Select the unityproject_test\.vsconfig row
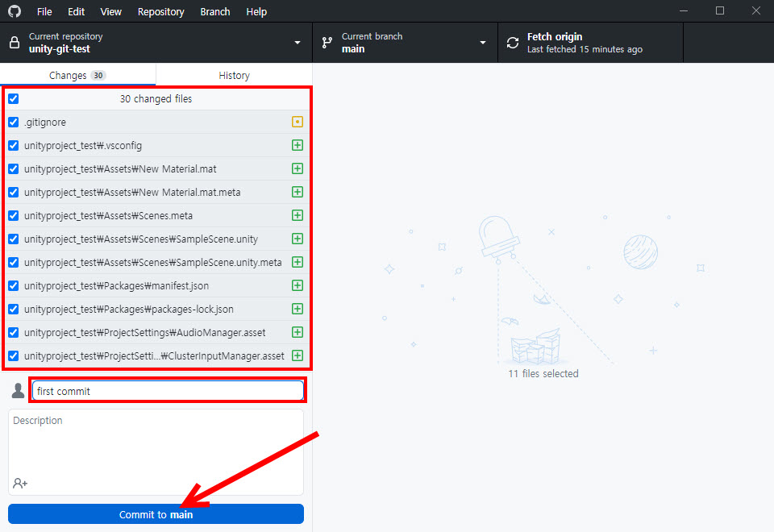Image resolution: width=774 pixels, height=532 pixels. coord(157,146)
